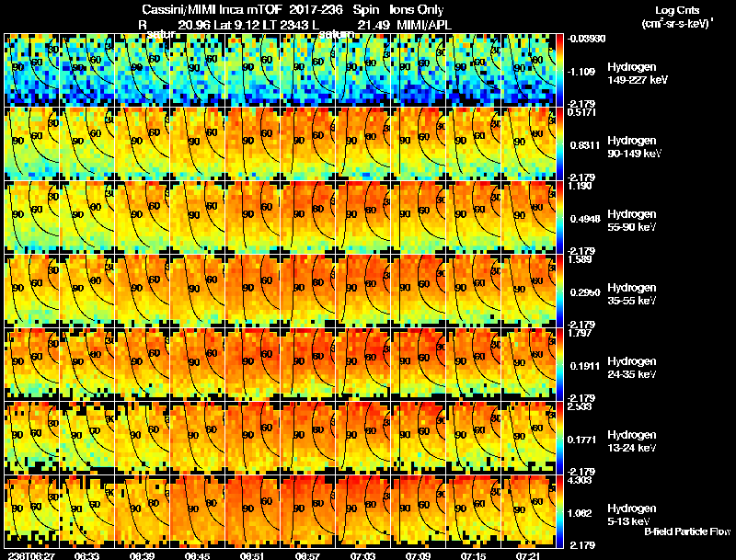Click the 'Hydrogen 13-24 keV' row label
736x560 pixels.
point(632,441)
